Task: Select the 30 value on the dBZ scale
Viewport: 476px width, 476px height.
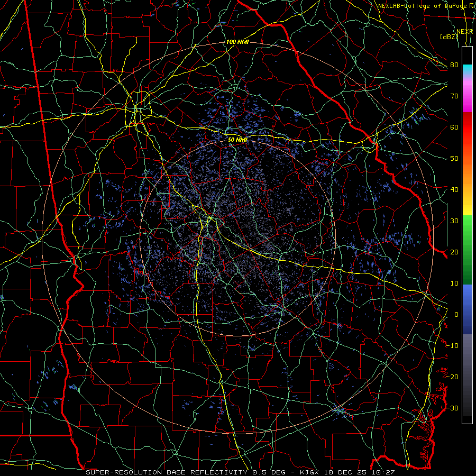Action: [454, 221]
